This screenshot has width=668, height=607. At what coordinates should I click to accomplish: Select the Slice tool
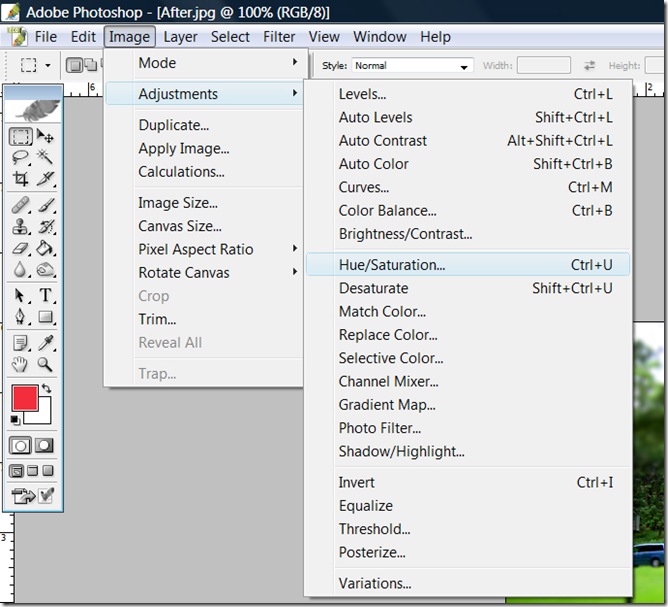tap(45, 178)
